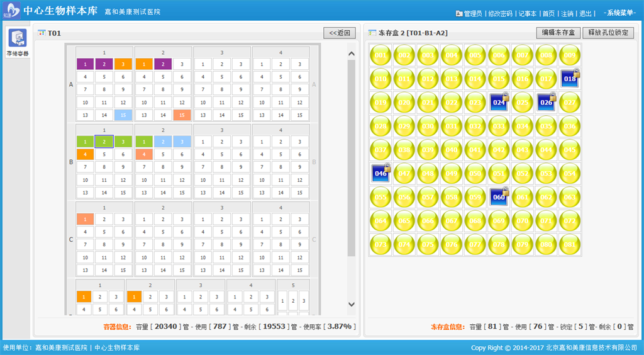Click locked tube position 026

[546, 102]
